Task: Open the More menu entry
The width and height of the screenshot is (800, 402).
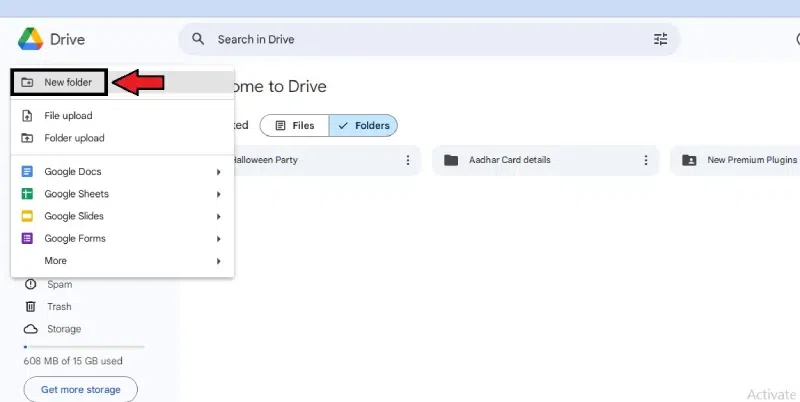Action: click(122, 261)
